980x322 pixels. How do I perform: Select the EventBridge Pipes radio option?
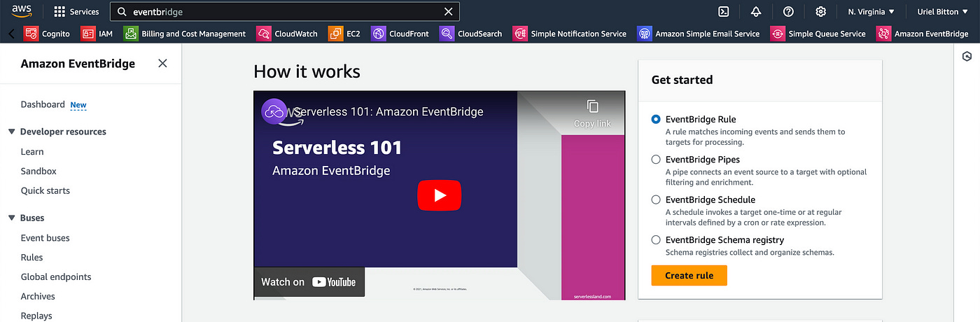656,160
